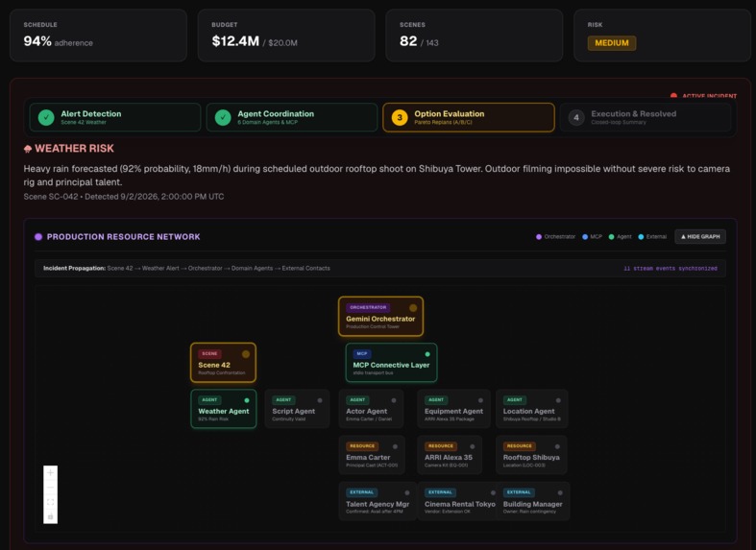Select the Scene 42 node
This screenshot has height=550, width=756.
223,363
